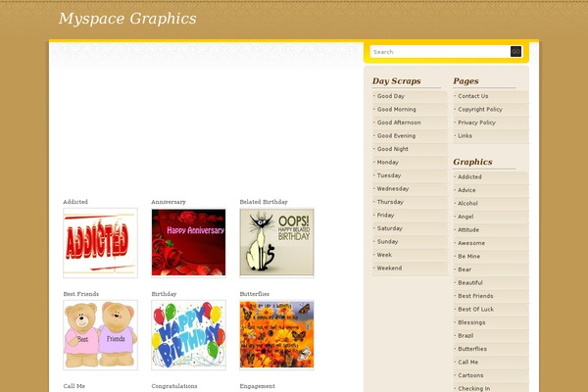Select Be Mine in the Graphics list
Viewport: 588px width, 392px height.
tap(468, 256)
